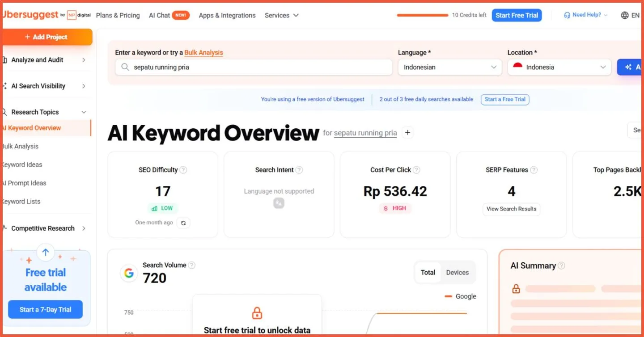This screenshot has width=644, height=337.
Task: Click the Add Project button
Action: [47, 37]
